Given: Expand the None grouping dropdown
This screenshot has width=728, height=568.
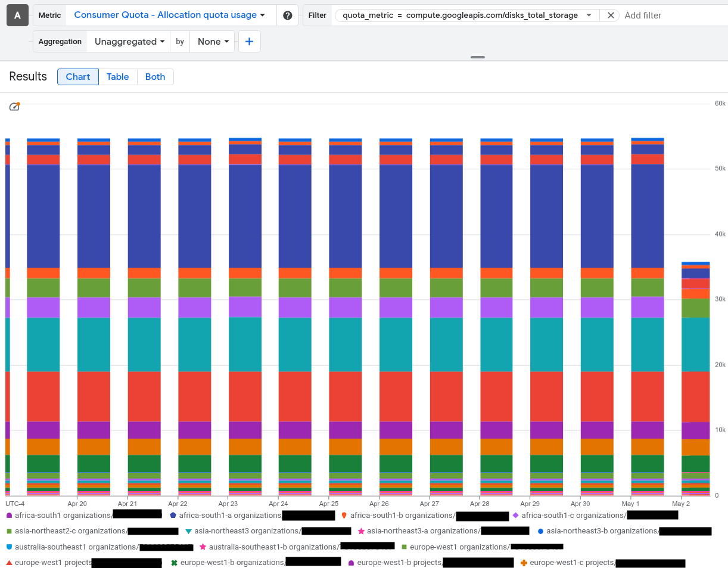Looking at the screenshot, I should click(211, 41).
